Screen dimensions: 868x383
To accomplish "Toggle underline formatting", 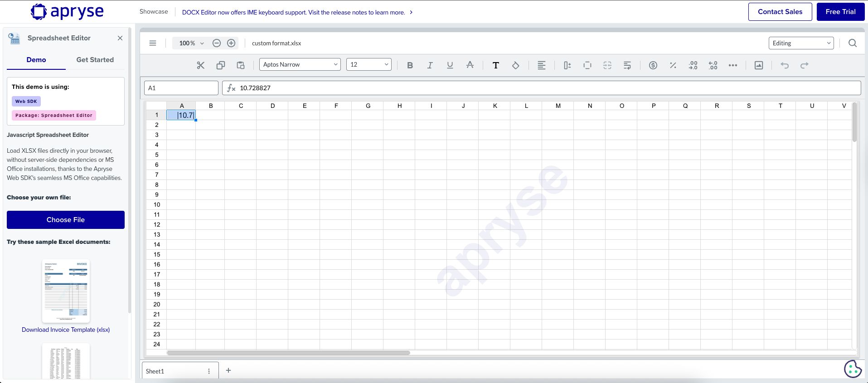I will pos(450,65).
